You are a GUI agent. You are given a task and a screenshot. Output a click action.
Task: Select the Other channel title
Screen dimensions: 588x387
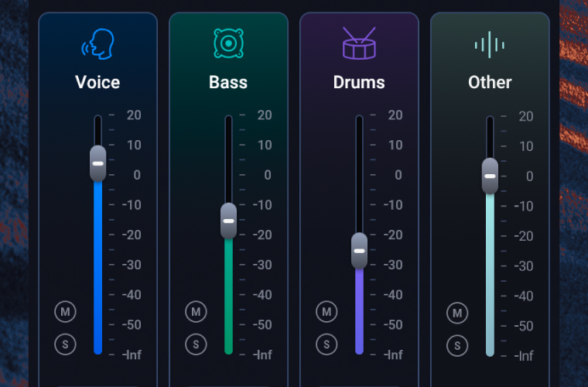point(490,82)
